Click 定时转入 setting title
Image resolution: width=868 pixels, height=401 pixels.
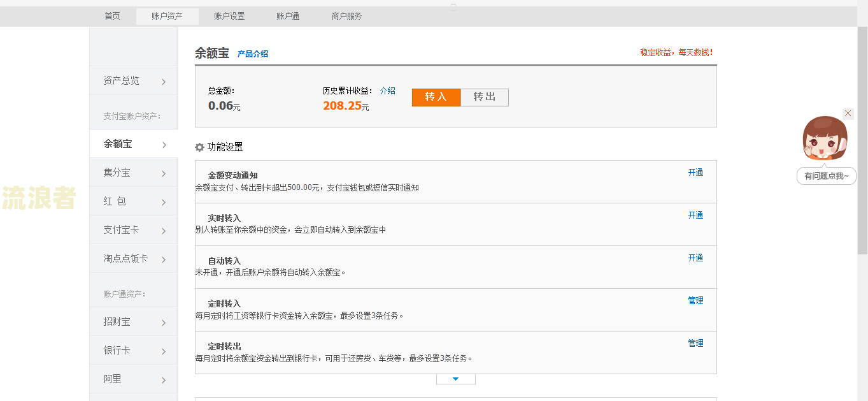(x=224, y=303)
